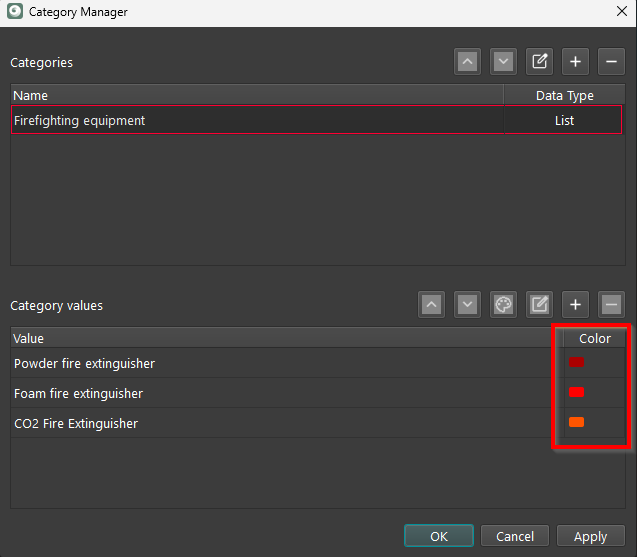Add a new category
Screen dimensions: 637x557
click(x=575, y=62)
